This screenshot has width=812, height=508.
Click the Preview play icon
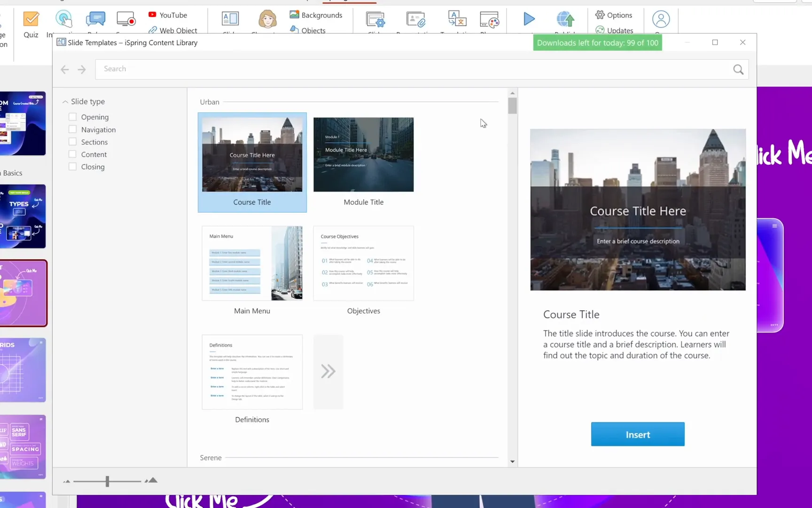[529, 19]
